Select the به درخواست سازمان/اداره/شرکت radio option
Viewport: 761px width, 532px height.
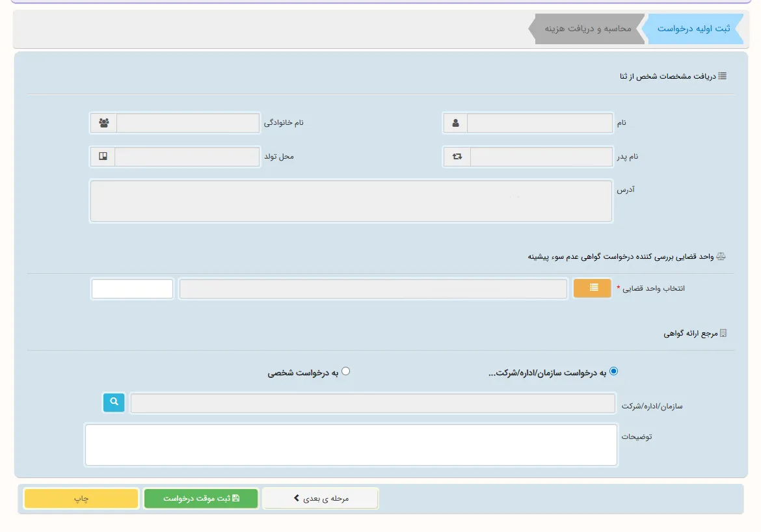click(613, 371)
